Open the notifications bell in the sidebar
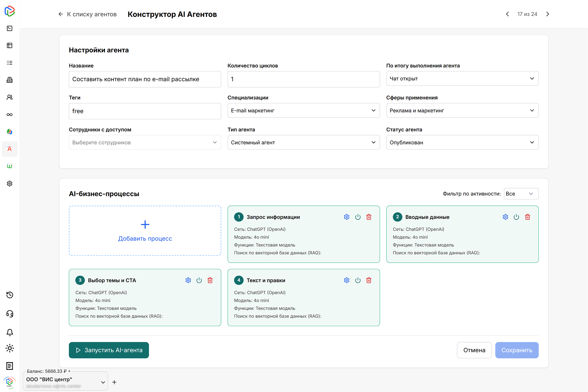 [10, 332]
